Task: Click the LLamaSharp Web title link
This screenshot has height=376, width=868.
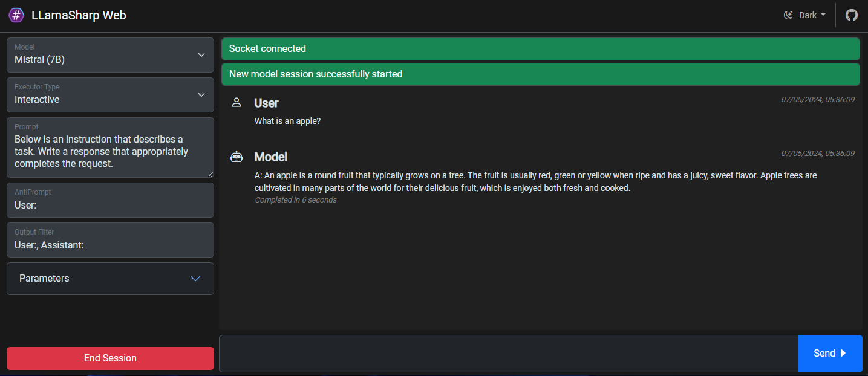Action: click(x=79, y=15)
